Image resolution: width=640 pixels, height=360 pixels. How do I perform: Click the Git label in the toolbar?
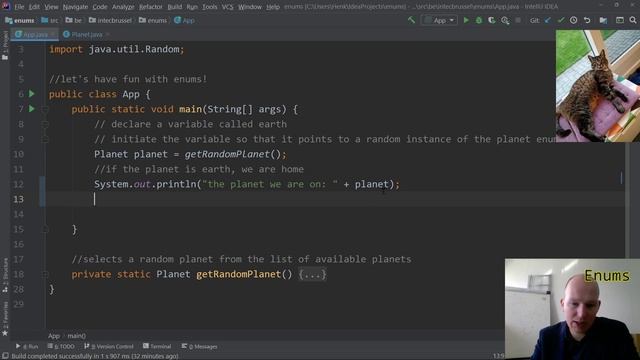[x=534, y=20]
